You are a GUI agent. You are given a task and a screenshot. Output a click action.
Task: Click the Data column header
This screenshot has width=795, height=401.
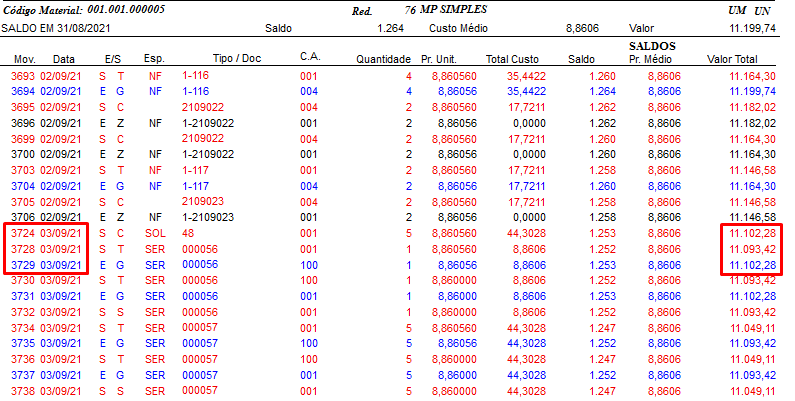64,59
